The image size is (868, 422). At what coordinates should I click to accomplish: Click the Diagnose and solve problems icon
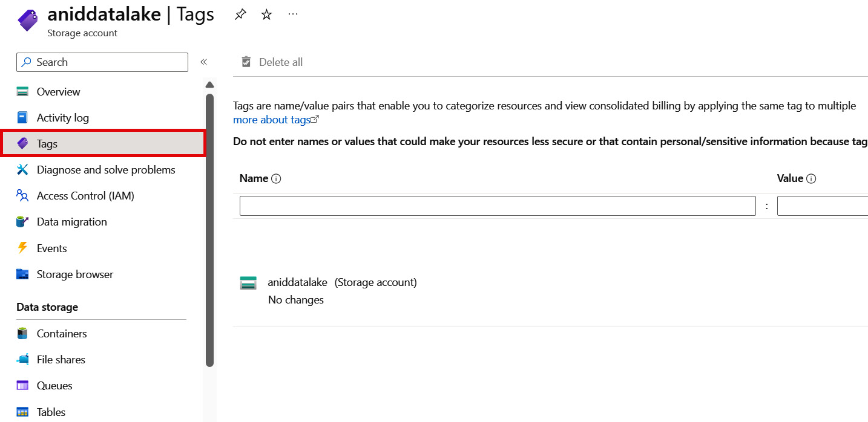(x=23, y=170)
